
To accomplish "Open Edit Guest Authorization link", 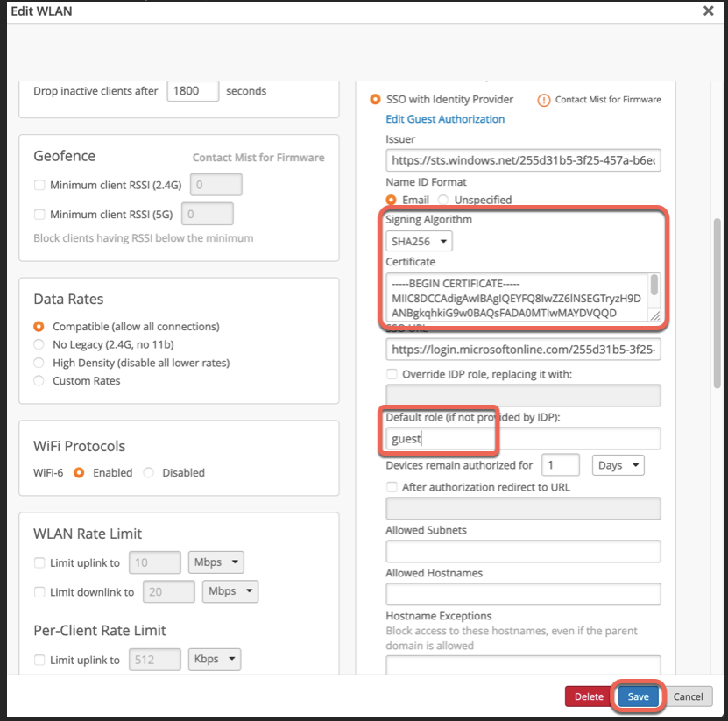I will [445, 119].
